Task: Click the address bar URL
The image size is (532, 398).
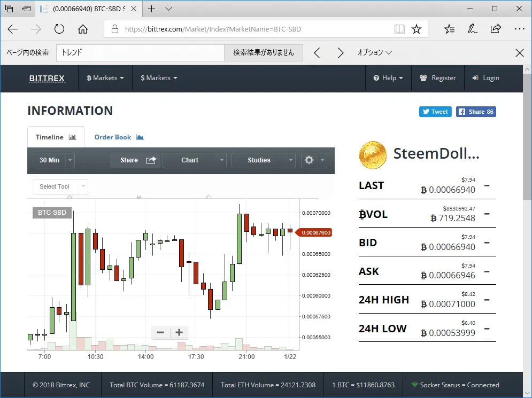Action: click(x=213, y=29)
